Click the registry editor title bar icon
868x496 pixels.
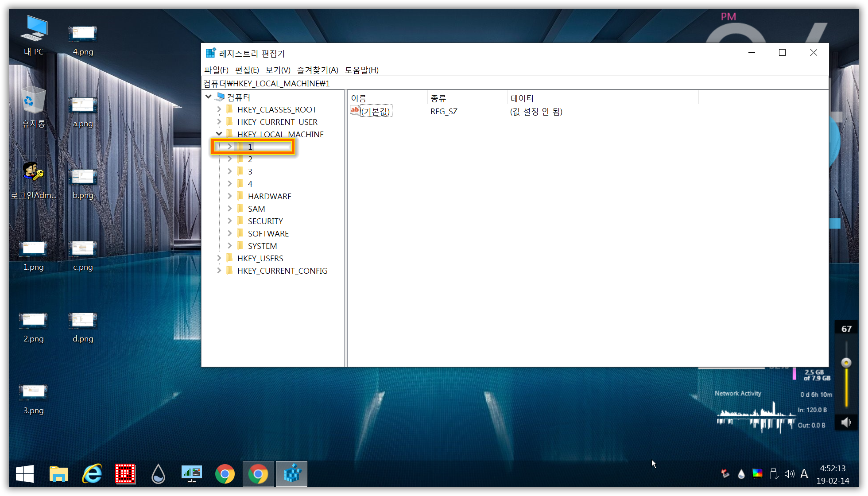[211, 53]
